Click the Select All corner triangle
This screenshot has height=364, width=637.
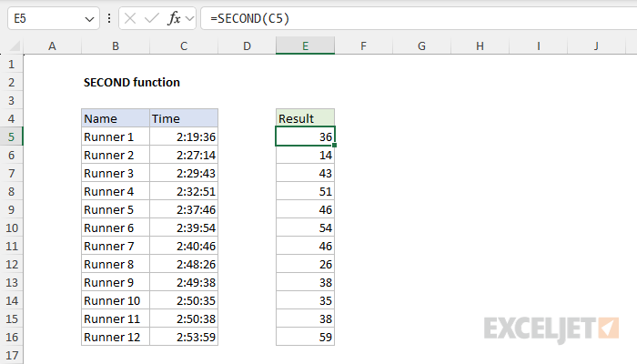15,45
